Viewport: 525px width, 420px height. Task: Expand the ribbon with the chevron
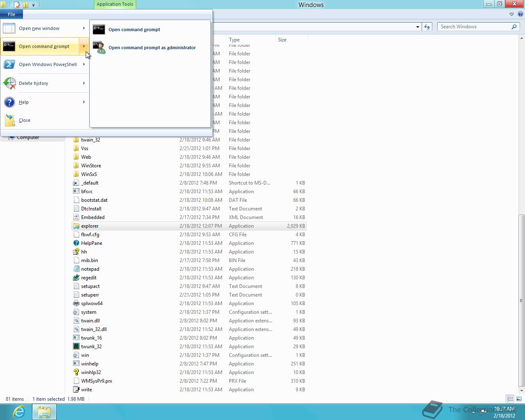point(511,14)
